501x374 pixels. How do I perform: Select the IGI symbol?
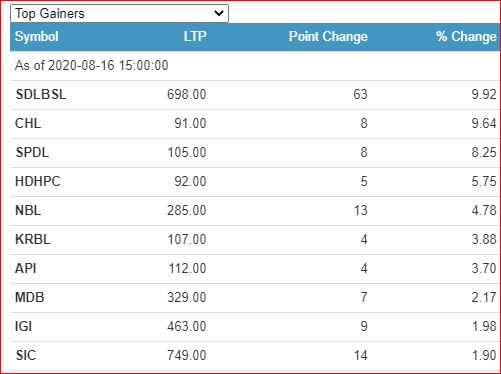[x=24, y=326]
